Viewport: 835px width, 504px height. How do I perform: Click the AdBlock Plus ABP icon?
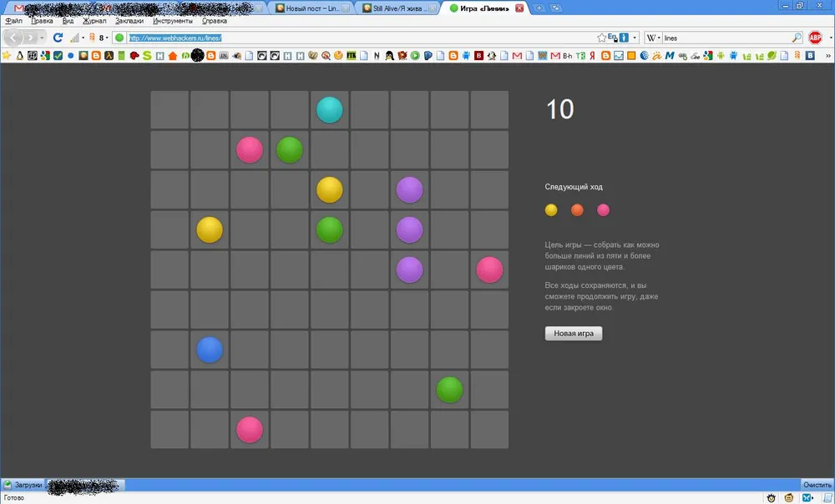(815, 38)
